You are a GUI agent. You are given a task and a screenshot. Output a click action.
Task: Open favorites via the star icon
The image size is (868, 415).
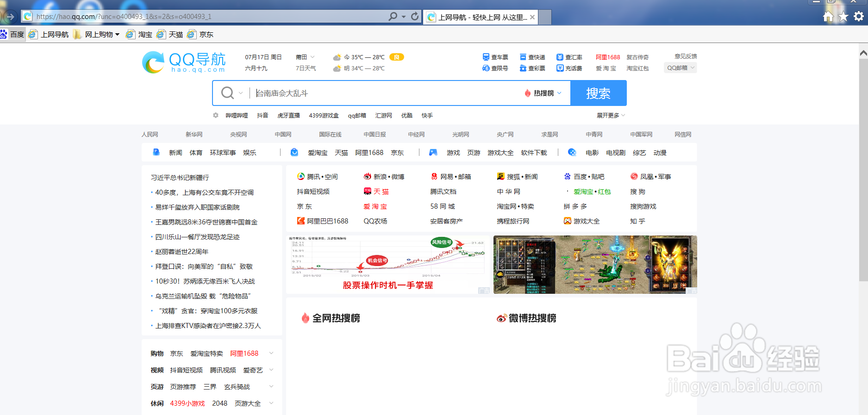tap(843, 17)
